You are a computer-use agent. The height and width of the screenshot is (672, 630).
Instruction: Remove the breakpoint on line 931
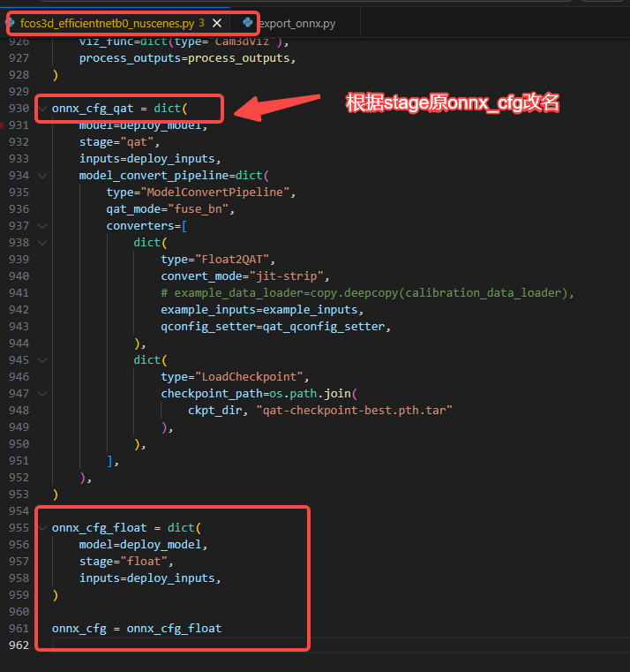3,125
